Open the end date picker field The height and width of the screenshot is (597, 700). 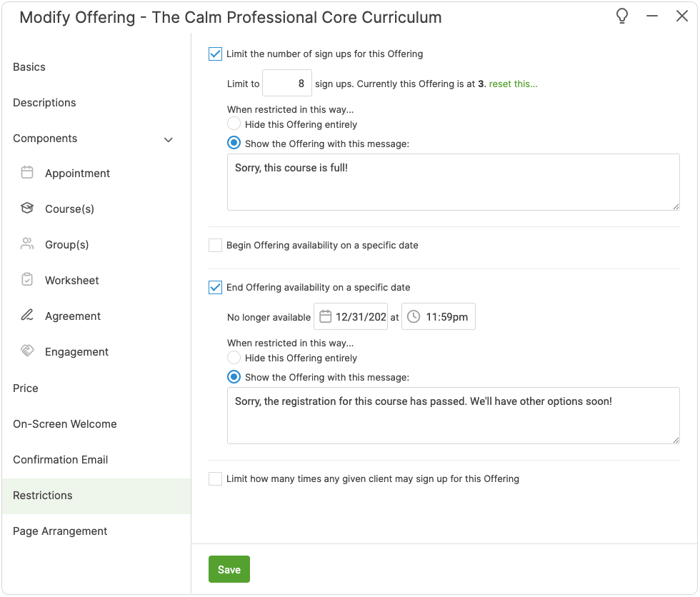pos(351,317)
